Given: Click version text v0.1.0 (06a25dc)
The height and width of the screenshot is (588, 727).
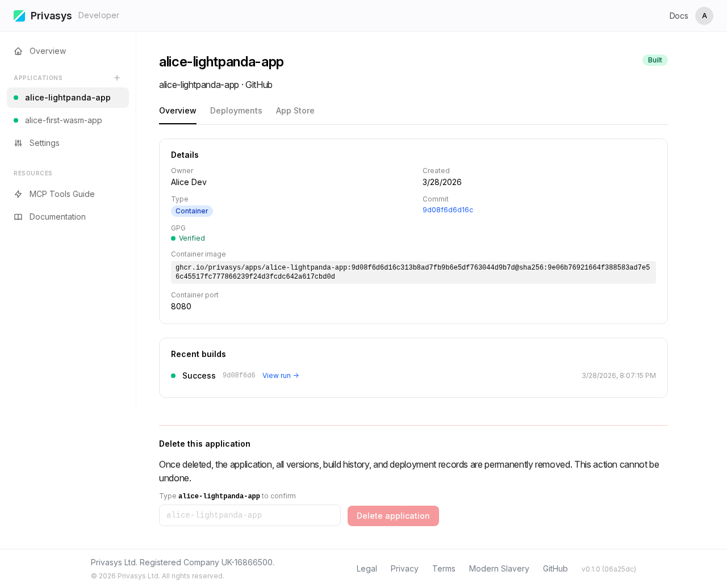Looking at the screenshot, I should [609, 569].
